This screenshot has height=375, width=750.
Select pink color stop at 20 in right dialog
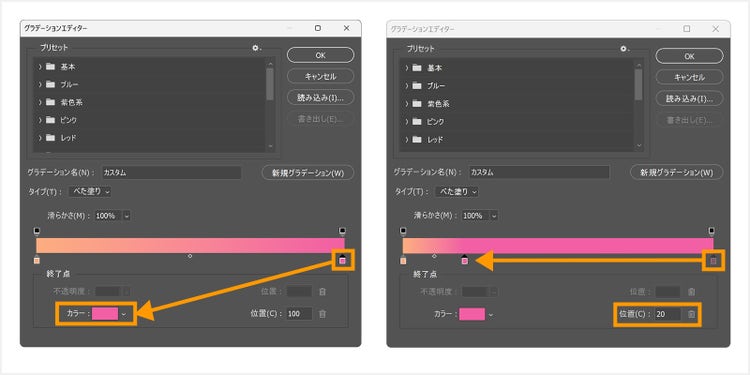tap(464, 260)
